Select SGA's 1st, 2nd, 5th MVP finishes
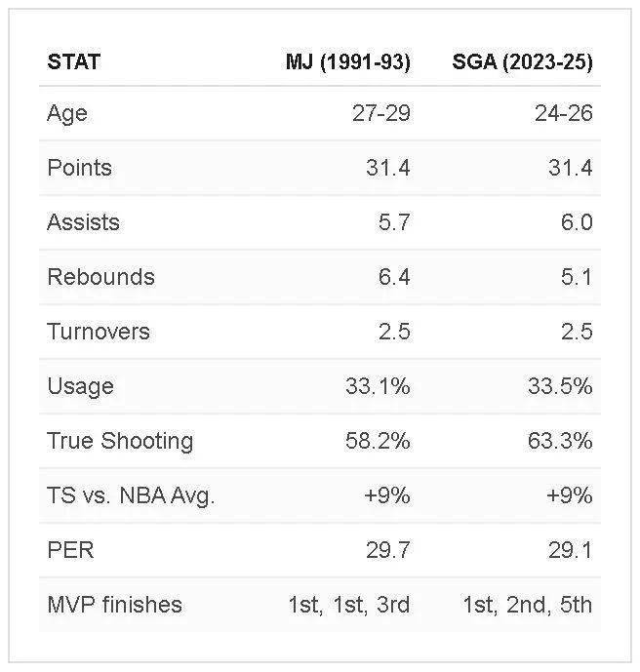The width and height of the screenshot is (640, 672). click(x=527, y=605)
